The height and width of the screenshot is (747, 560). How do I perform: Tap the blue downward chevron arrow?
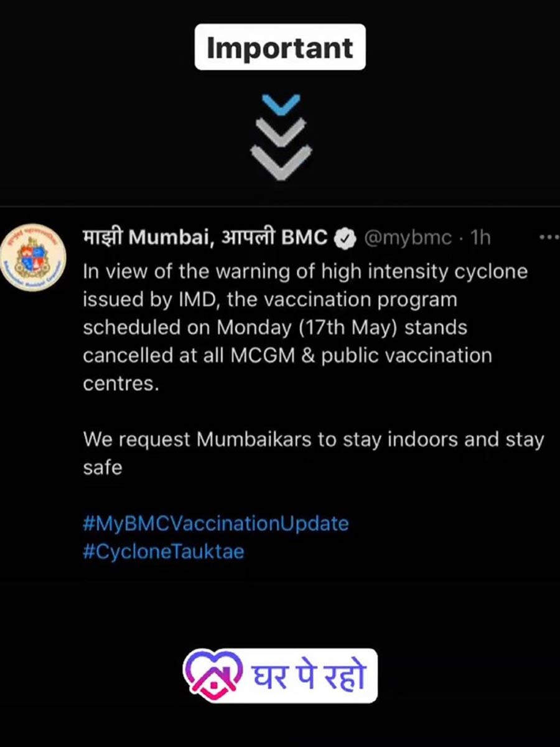(x=282, y=104)
